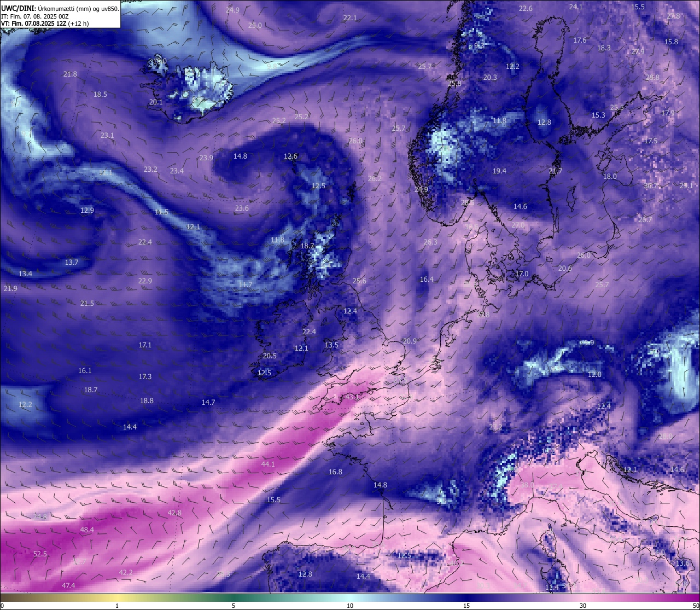Click the UWC/DINI title label
Viewport: 700px width, 610px height.
pos(19,8)
